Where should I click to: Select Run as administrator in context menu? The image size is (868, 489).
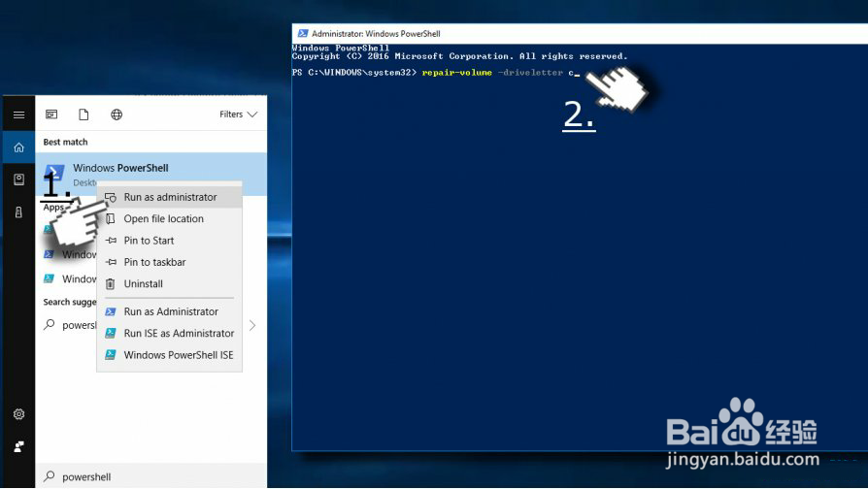170,197
